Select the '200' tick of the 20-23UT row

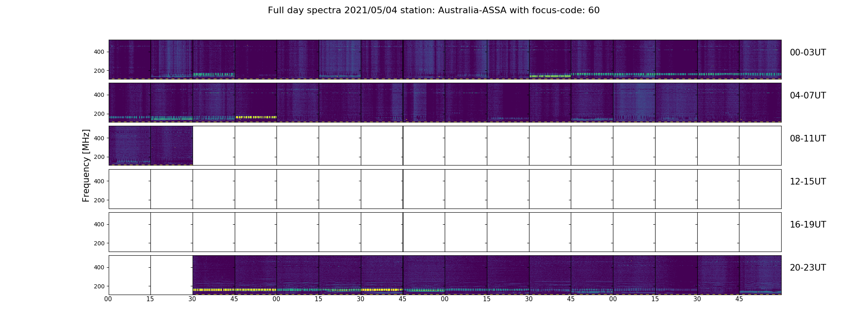99,286
